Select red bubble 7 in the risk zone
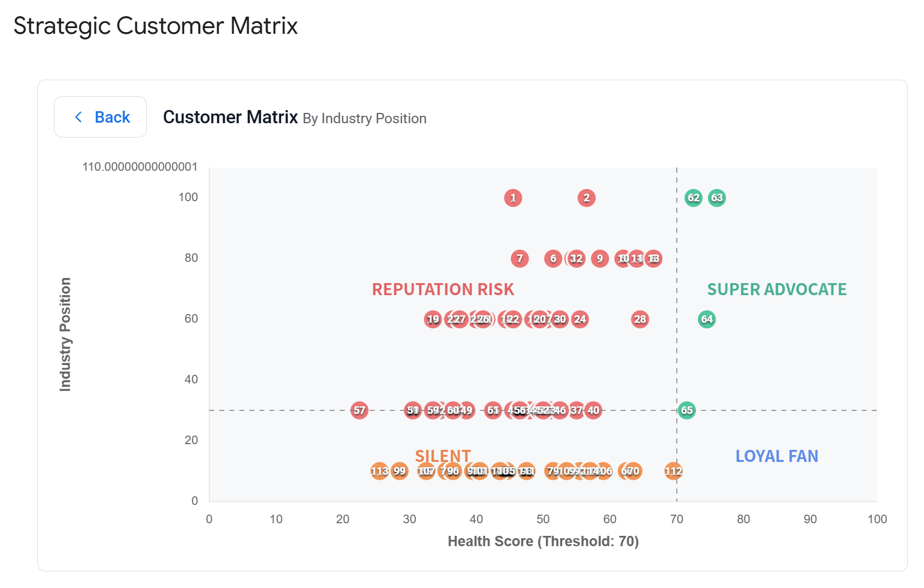Image resolution: width=924 pixels, height=588 pixels. pos(519,259)
